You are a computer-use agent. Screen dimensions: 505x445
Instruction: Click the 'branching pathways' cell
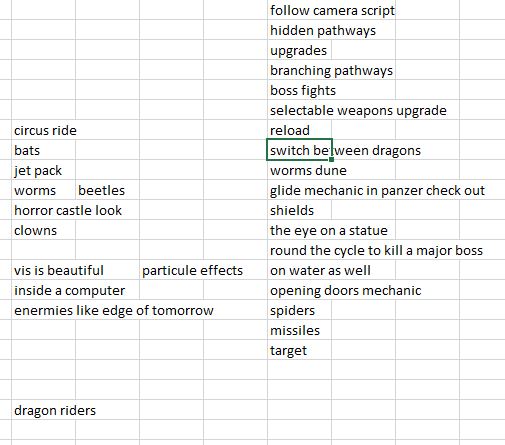299,70
